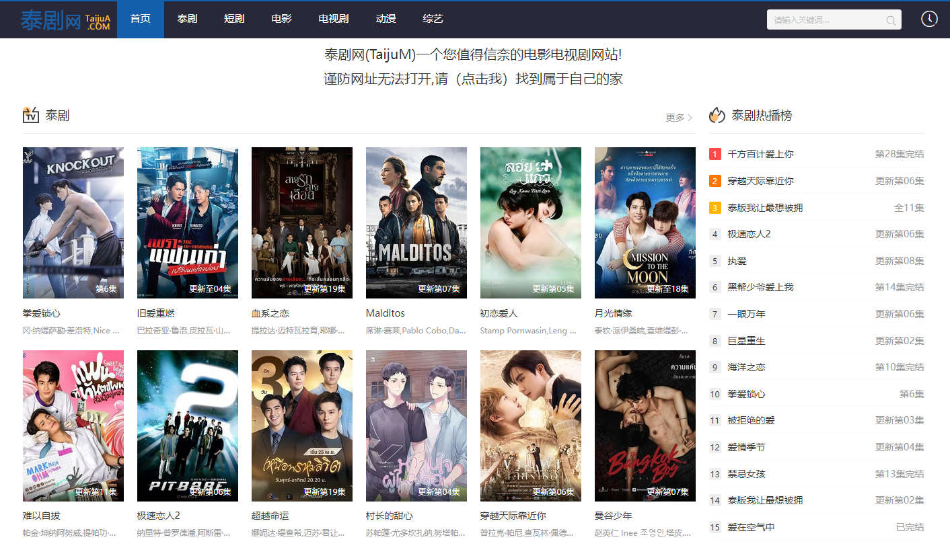Screen dimensions: 950x560
Task: Open the 难以自拔 poster thumbnail
Action: pos(73,426)
